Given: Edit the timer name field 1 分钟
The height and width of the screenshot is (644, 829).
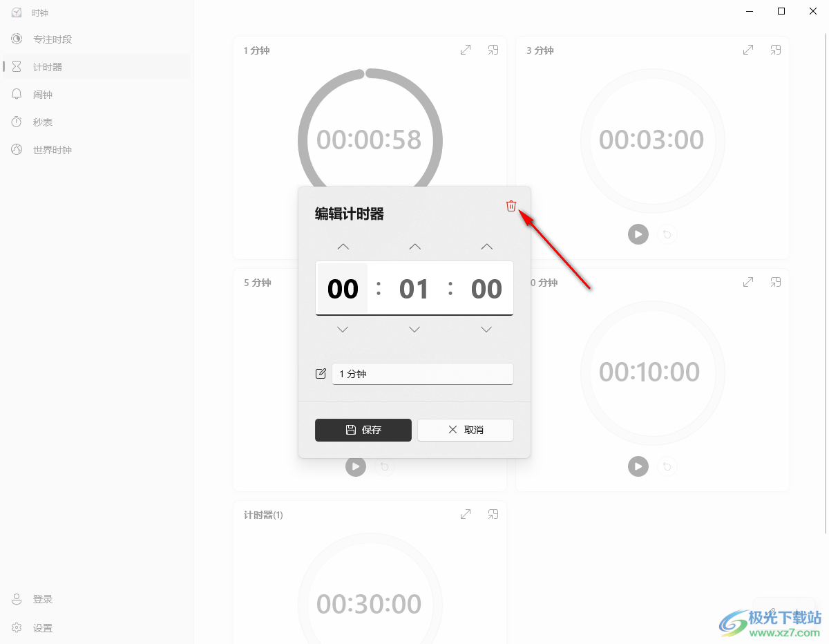Looking at the screenshot, I should 423,374.
